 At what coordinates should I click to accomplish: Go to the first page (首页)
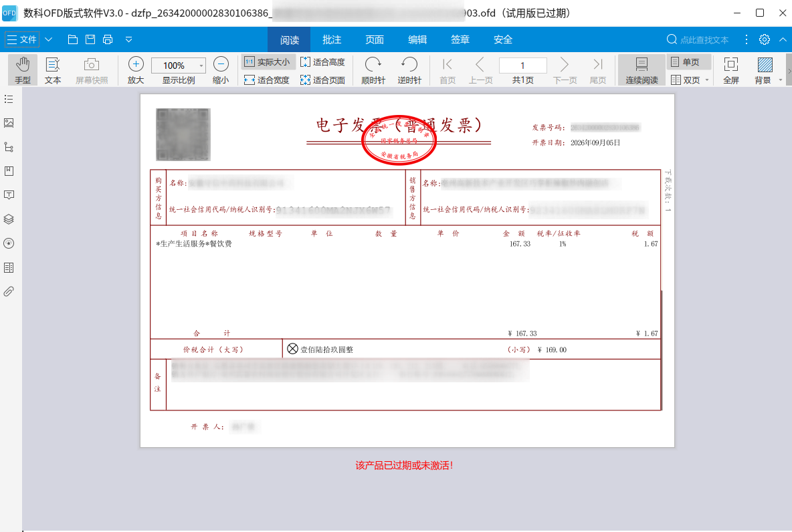pyautogui.click(x=448, y=70)
